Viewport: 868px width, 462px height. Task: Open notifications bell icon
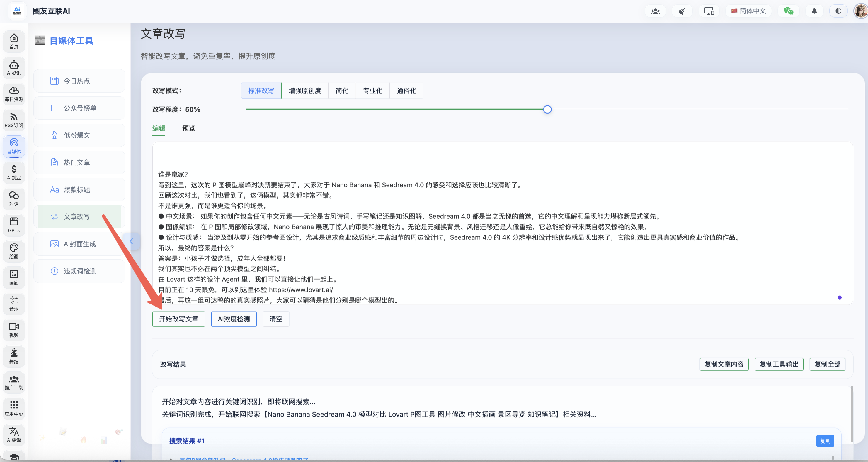pos(814,11)
